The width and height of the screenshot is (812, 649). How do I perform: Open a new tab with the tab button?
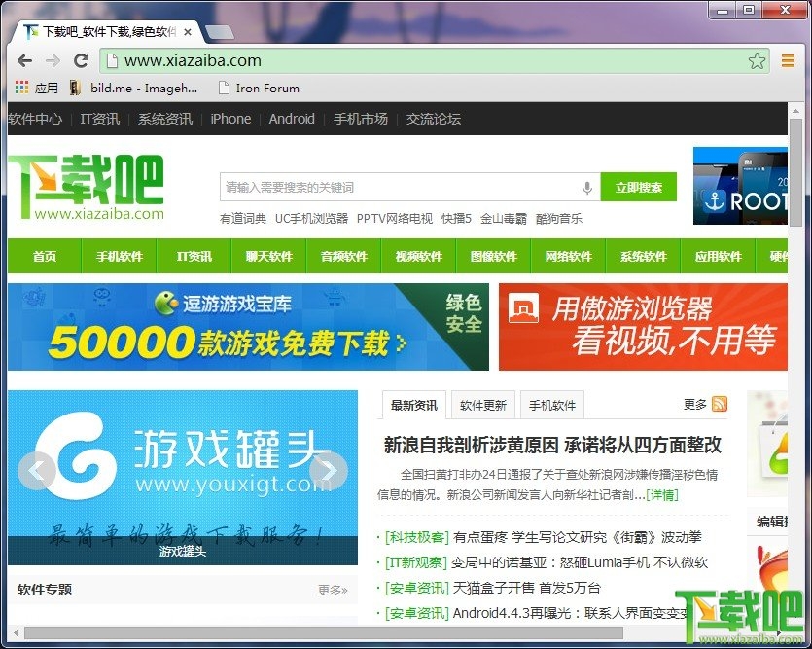(220, 33)
